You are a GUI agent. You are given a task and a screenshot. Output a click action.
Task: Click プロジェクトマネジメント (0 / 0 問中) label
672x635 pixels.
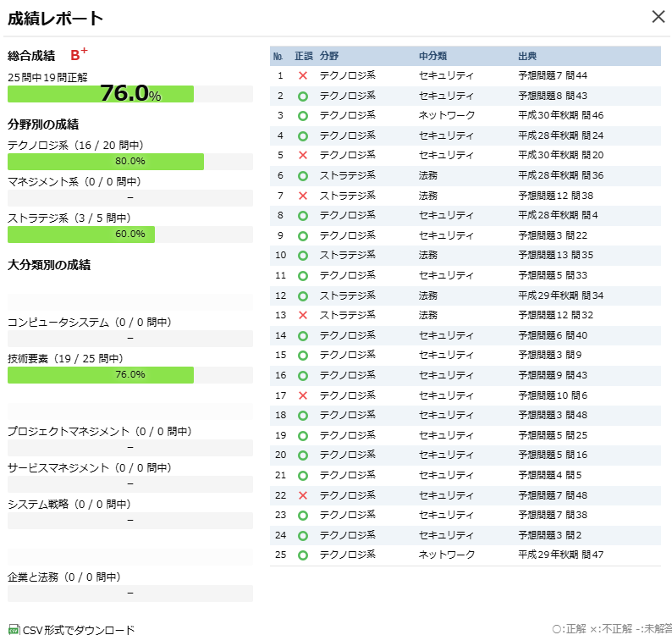pos(99,431)
